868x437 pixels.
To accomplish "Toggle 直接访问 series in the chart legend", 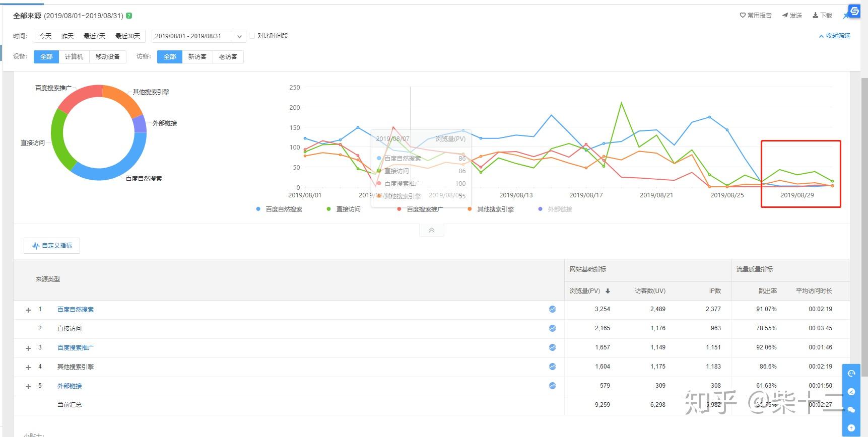I will click(344, 209).
